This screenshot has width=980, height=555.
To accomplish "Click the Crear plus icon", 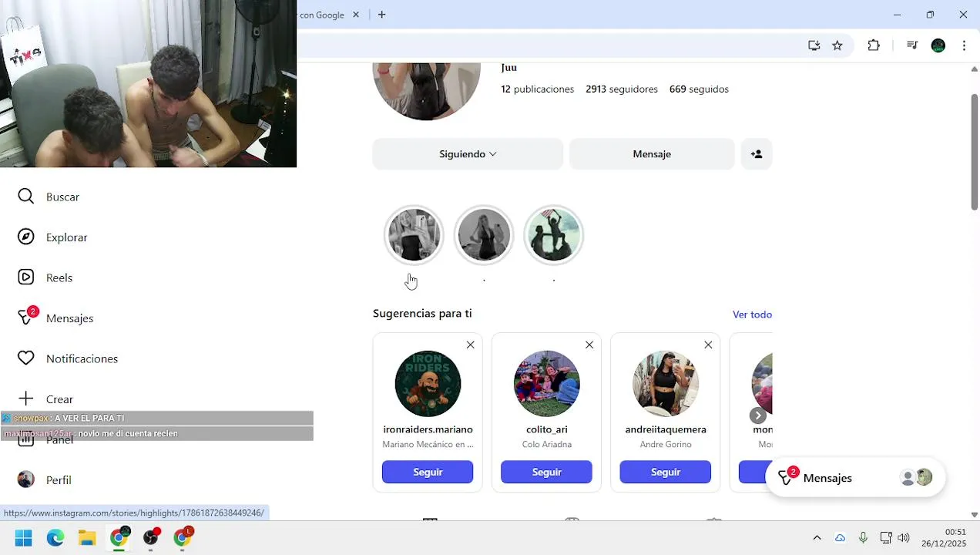I will coord(26,399).
